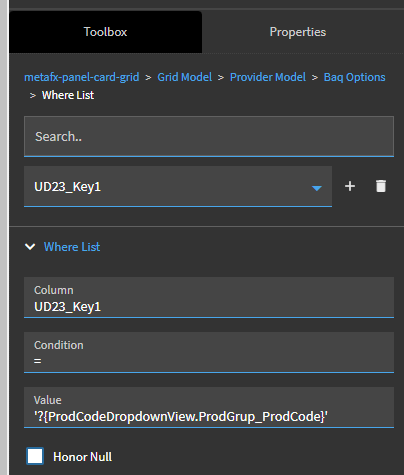Enable the Honor Null checkbox
This screenshot has height=475, width=404.
click(35, 456)
